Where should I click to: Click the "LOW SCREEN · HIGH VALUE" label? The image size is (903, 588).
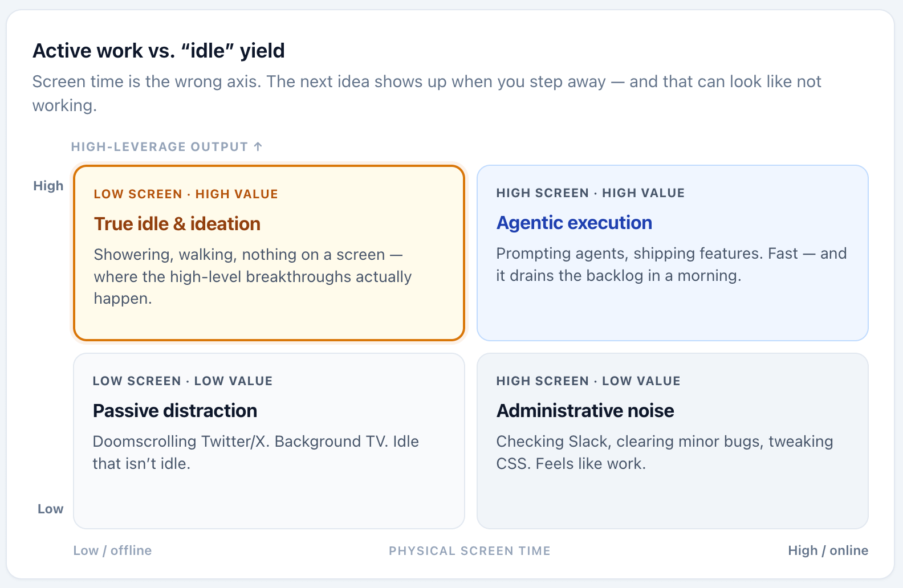(x=186, y=194)
